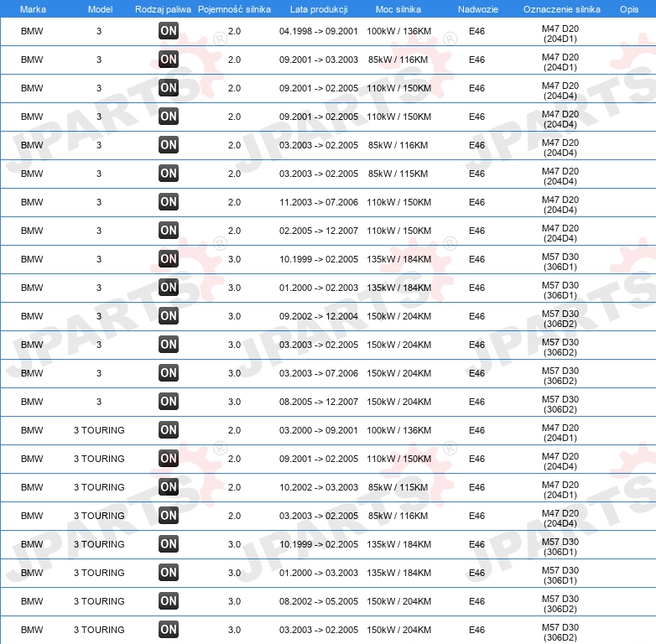Image resolution: width=656 pixels, height=644 pixels.
Task: Select the date cell 10.2002 -> 03.2003
Action: point(319,487)
